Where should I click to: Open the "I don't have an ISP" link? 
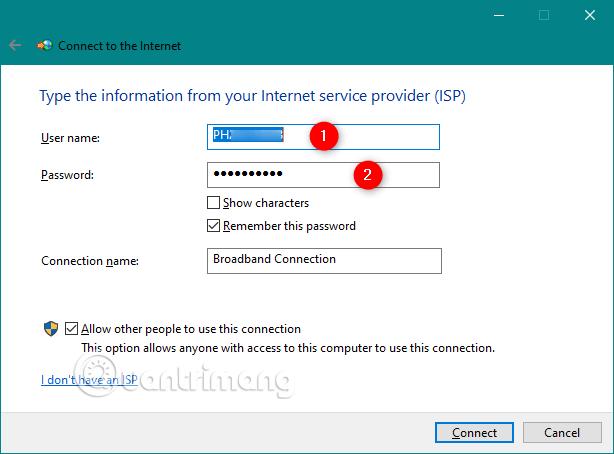tap(88, 380)
